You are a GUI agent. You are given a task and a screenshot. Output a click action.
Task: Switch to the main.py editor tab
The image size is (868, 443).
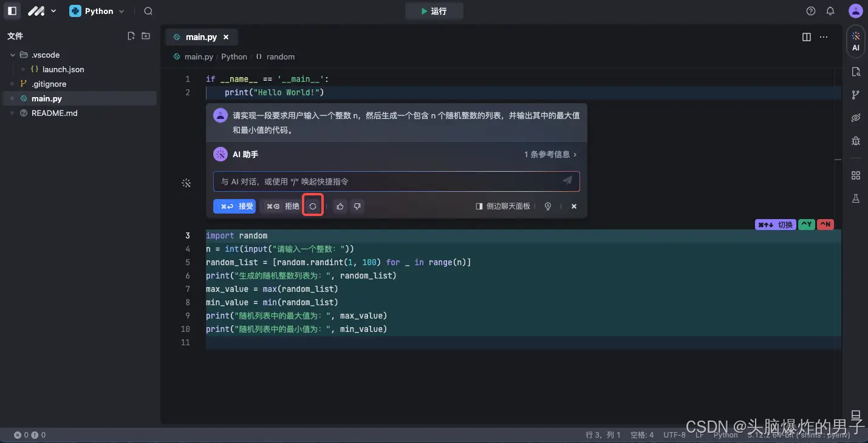point(200,37)
